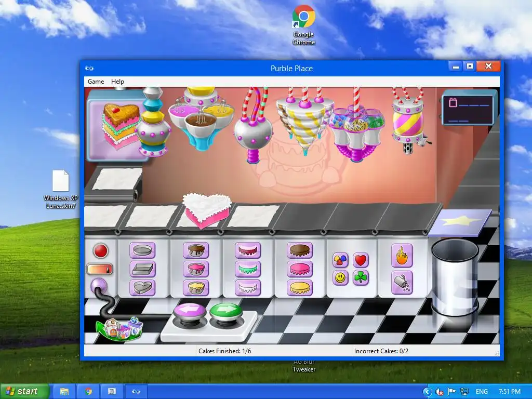Add the colorful candy drops decoration

click(340, 260)
